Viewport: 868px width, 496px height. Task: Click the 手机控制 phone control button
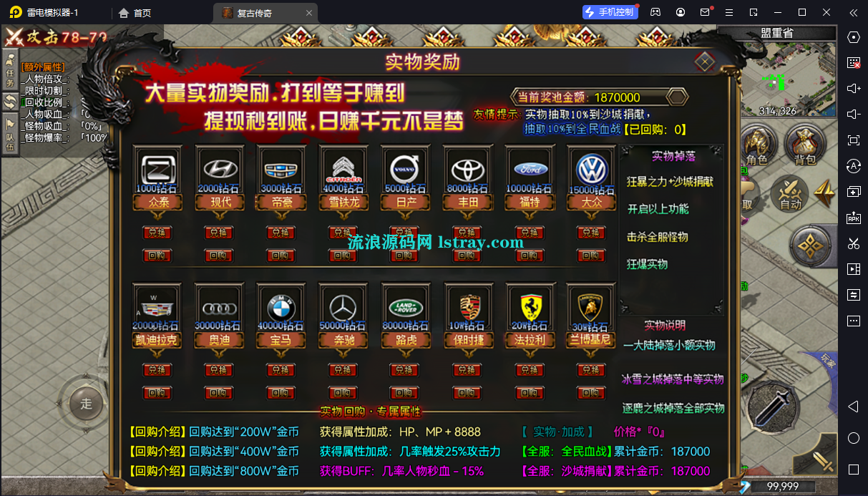pos(609,12)
